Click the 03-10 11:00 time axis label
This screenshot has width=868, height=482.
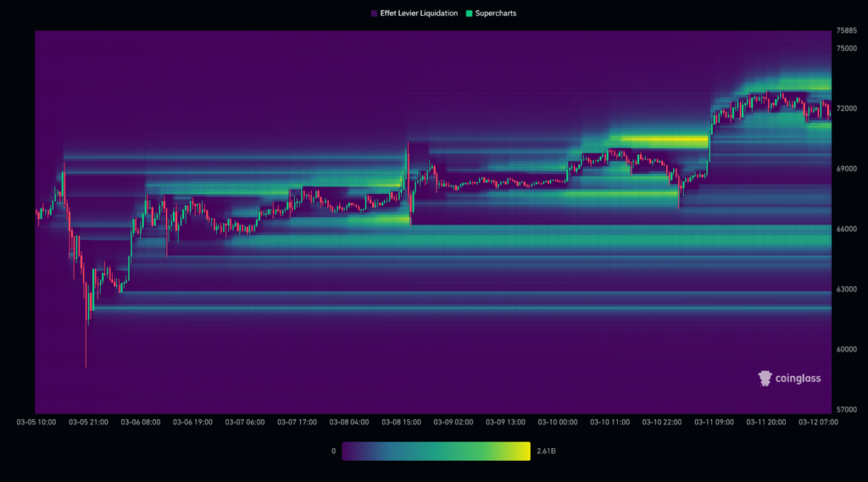(x=609, y=422)
